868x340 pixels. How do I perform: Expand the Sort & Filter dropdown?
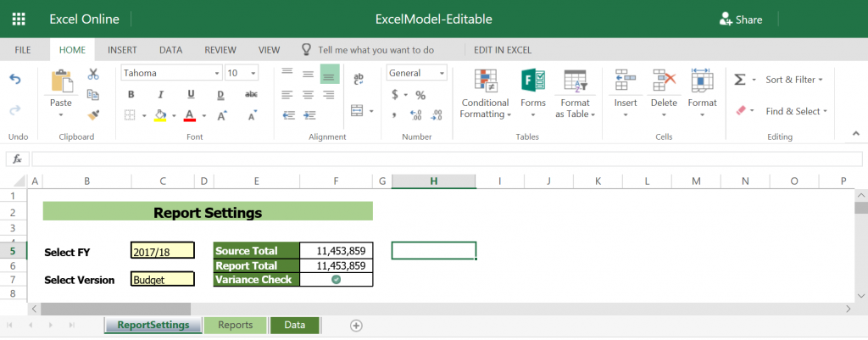click(794, 80)
